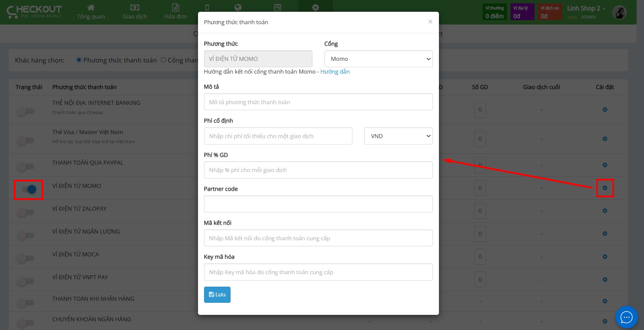Toggle status for Ví điện tử Moca
Viewport: 644px width, 330px height.
pos(26,258)
